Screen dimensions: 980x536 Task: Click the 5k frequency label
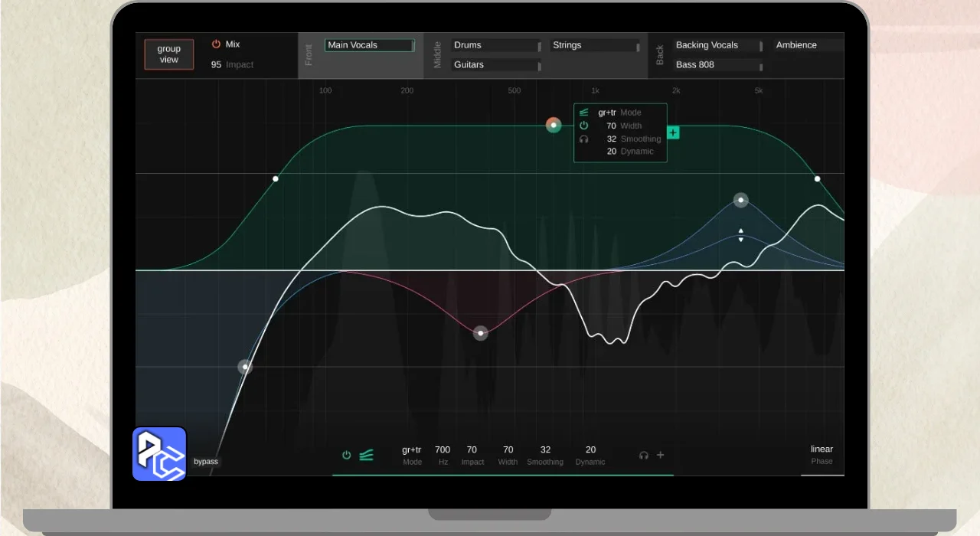pyautogui.click(x=759, y=90)
